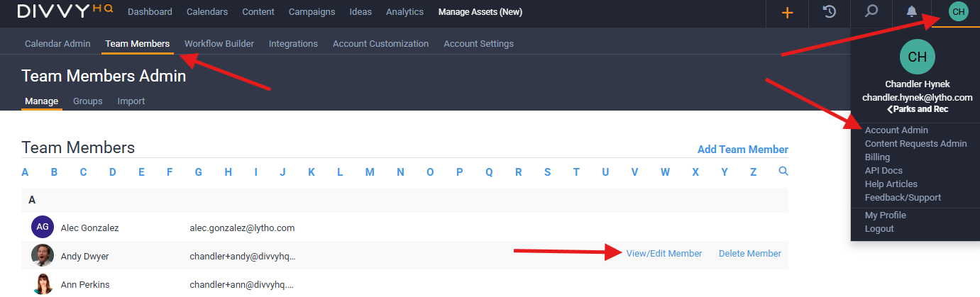Viewport: 980px width, 297px height.
Task: Open Feedback/Support
Action: pyautogui.click(x=903, y=197)
